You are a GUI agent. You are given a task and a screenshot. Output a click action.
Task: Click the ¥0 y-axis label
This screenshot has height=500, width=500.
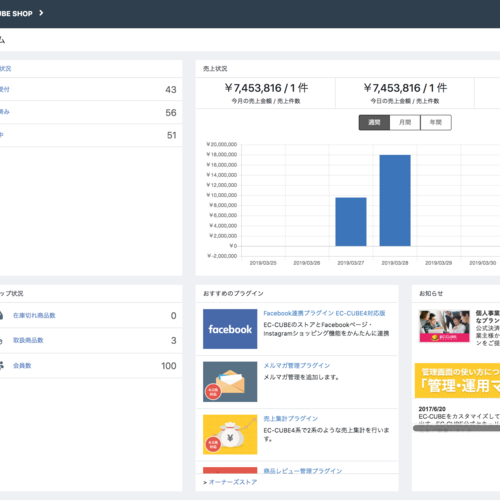pos(233,246)
